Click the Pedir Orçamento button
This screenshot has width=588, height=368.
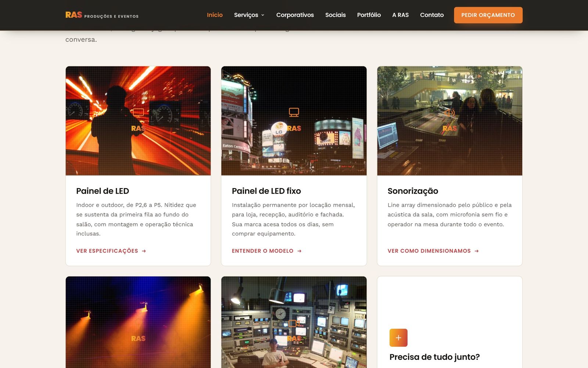[488, 15]
